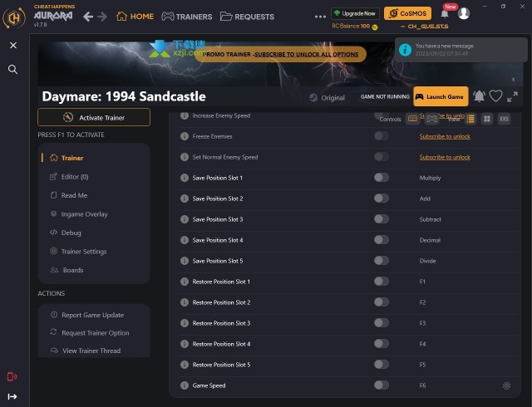Add game to favorites with heart icon
This screenshot has height=407, width=532.
click(x=495, y=96)
